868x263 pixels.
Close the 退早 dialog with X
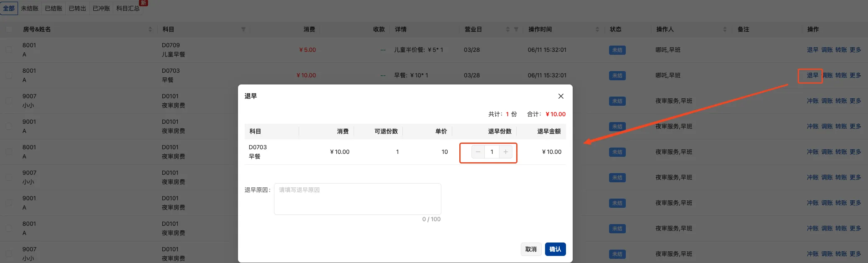click(561, 96)
